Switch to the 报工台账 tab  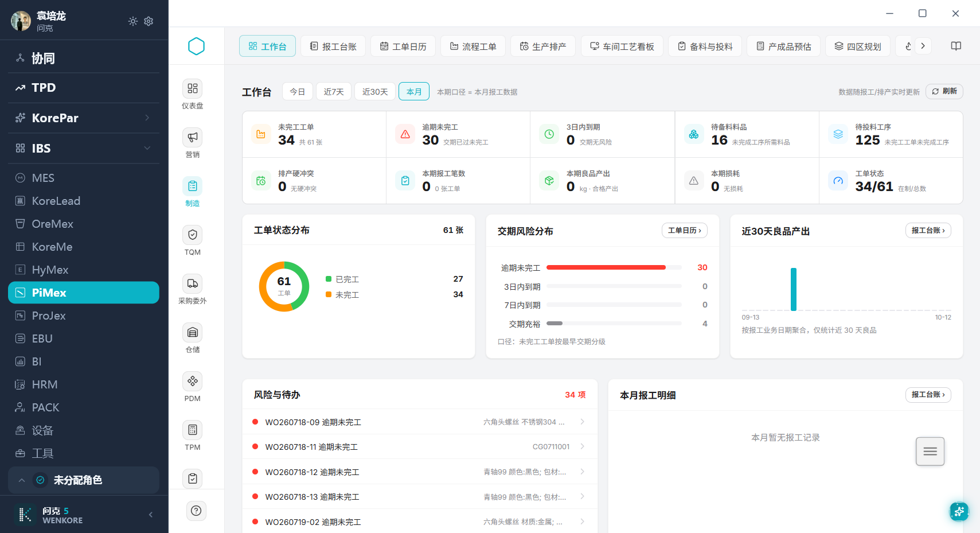click(333, 46)
